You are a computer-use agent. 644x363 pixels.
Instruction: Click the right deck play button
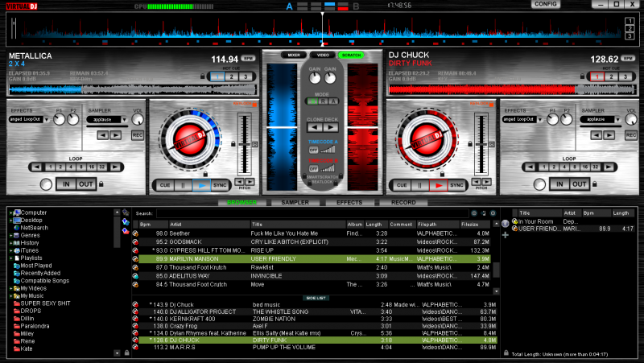click(x=438, y=185)
